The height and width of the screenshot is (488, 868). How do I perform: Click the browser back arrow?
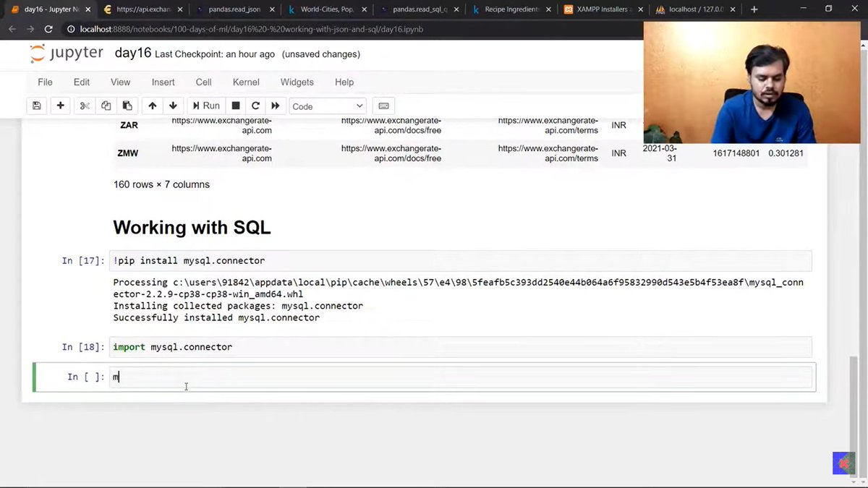pos(12,30)
